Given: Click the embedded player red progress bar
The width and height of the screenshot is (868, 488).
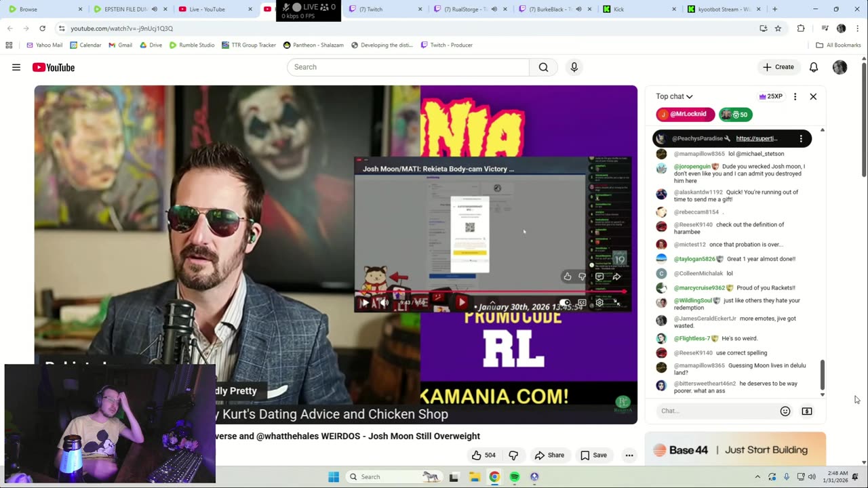Looking at the screenshot, I should pos(490,292).
